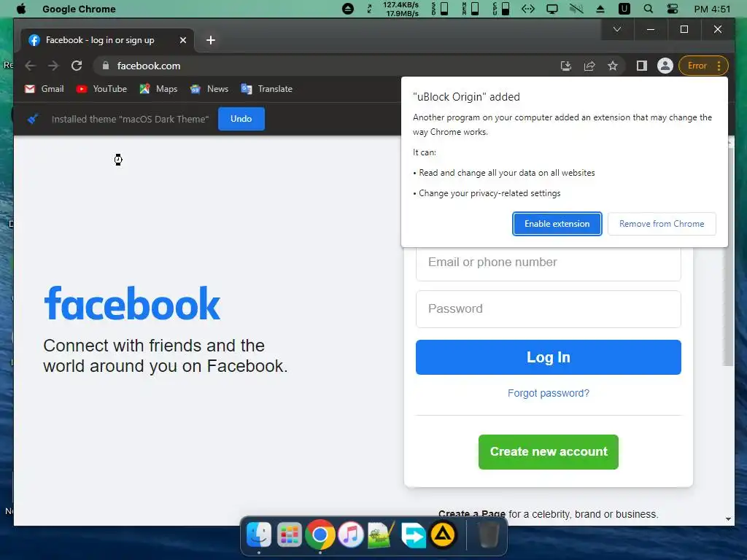The width and height of the screenshot is (747, 560).
Task: Undo the installed macOS Dark Theme
Action: coord(241,119)
